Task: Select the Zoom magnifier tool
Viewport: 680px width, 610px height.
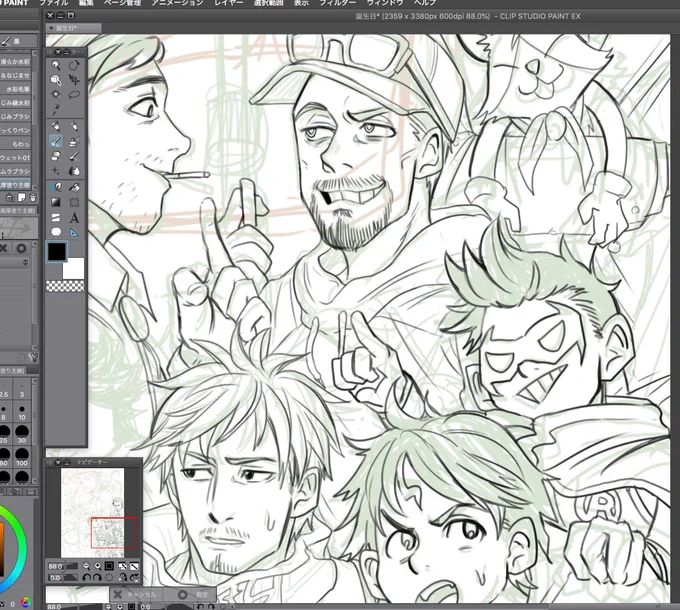Action: [56, 65]
